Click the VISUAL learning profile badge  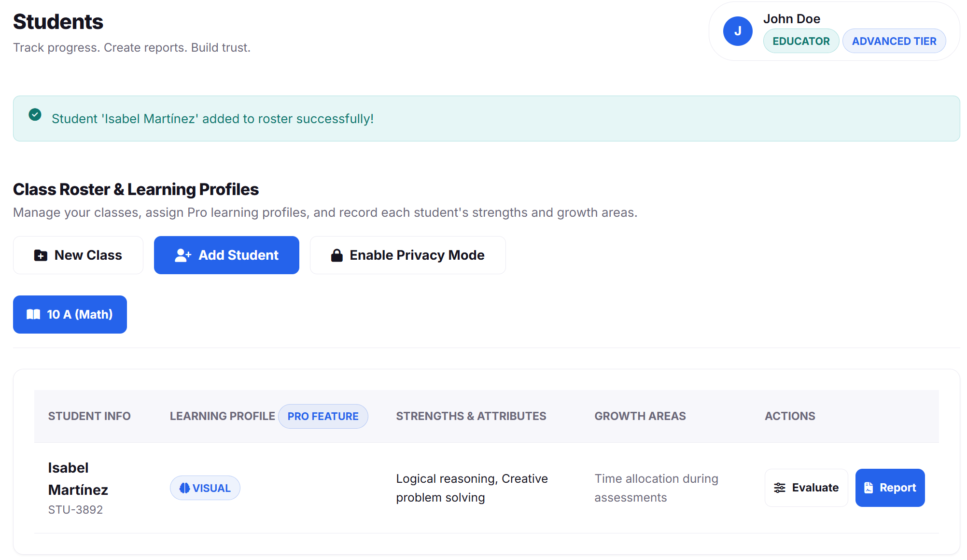pos(205,488)
